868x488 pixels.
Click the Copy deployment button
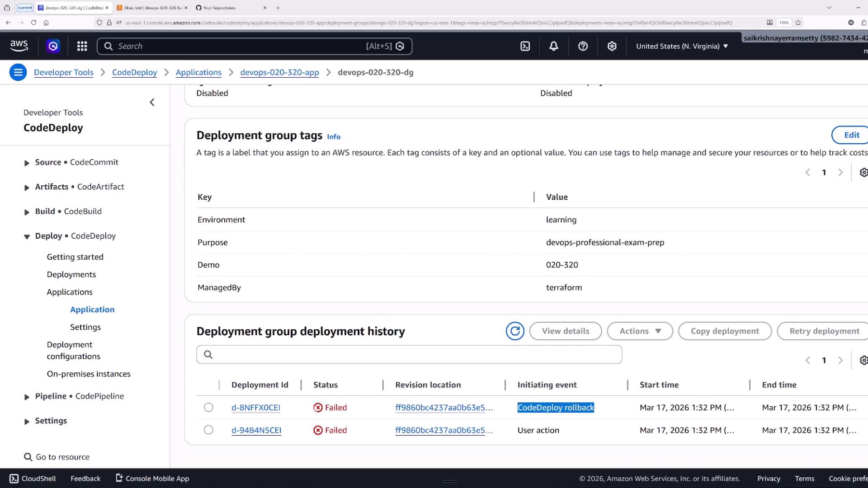tap(725, 331)
